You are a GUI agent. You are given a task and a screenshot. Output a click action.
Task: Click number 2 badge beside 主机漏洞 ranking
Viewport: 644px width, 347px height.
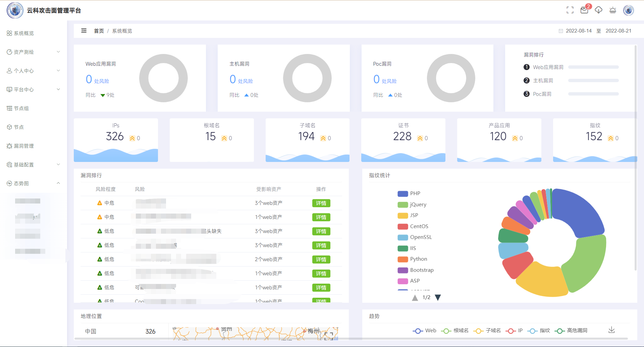pos(527,80)
